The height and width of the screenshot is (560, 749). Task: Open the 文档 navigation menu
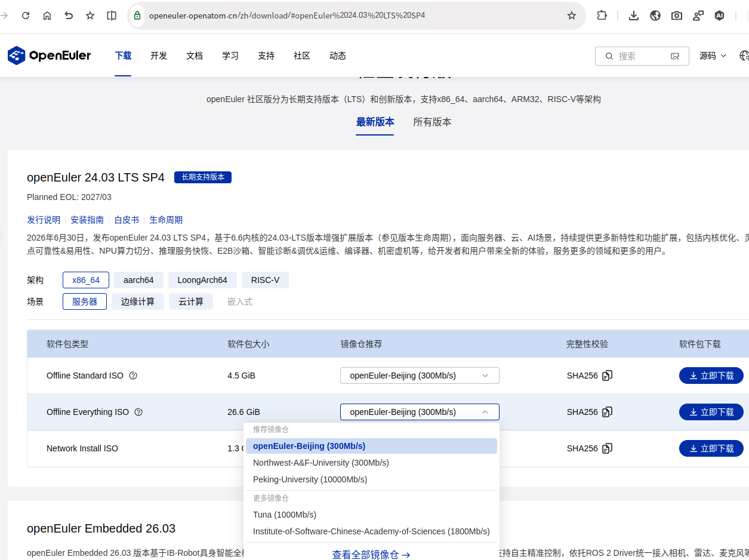click(195, 56)
